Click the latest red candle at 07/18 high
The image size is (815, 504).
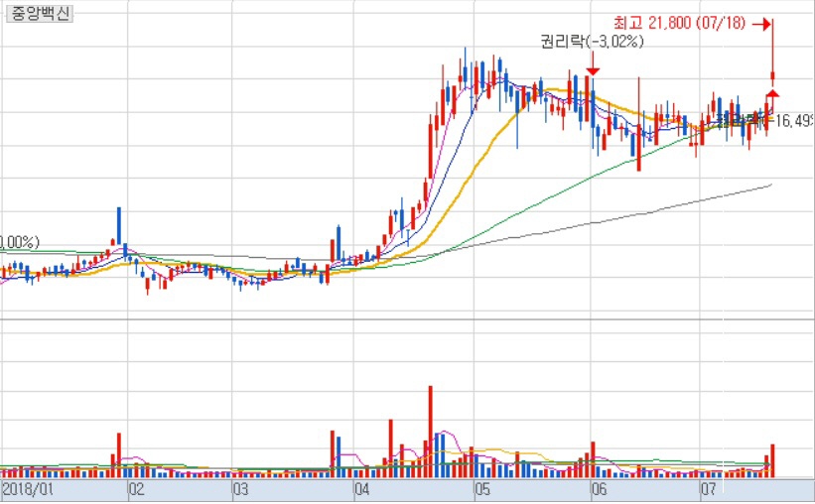click(772, 76)
